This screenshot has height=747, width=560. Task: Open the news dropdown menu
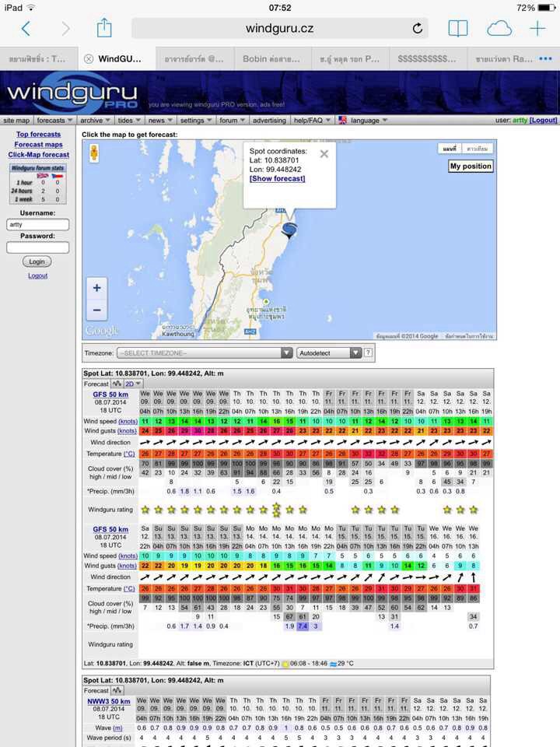(x=159, y=121)
